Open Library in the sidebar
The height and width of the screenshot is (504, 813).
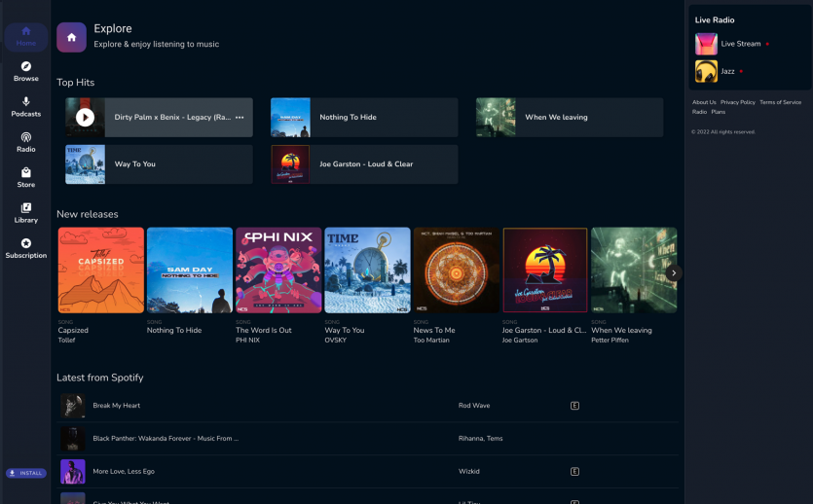pyautogui.click(x=26, y=213)
